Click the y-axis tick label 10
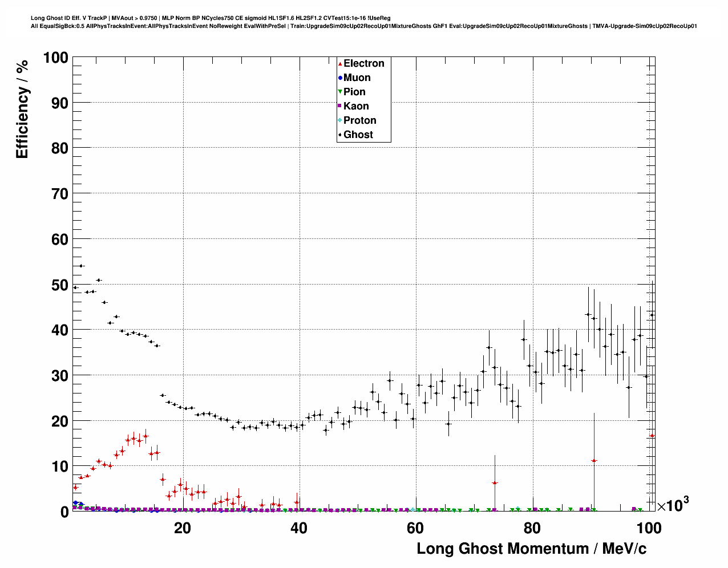 pos(60,466)
